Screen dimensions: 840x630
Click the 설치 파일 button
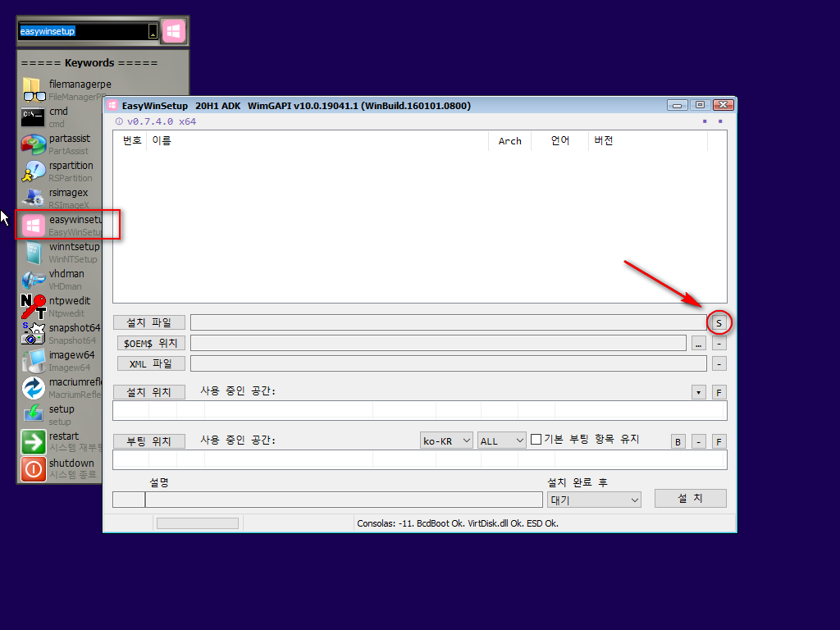pyautogui.click(x=149, y=322)
